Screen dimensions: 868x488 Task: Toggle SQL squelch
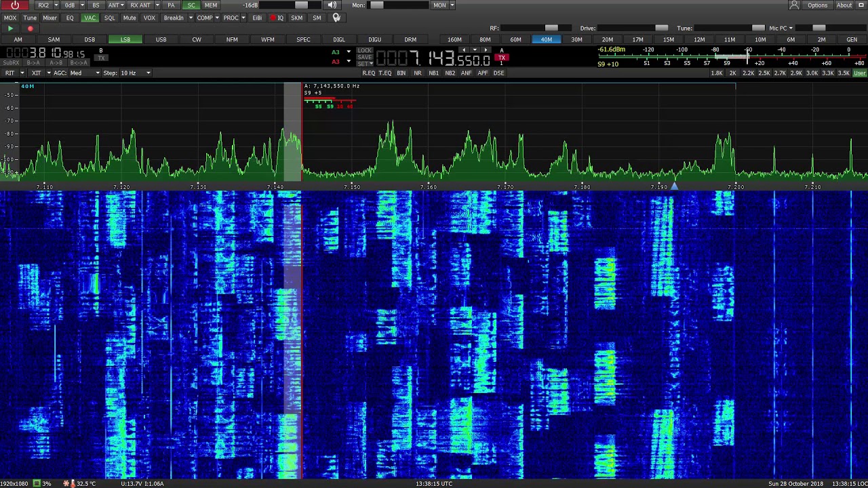(109, 18)
